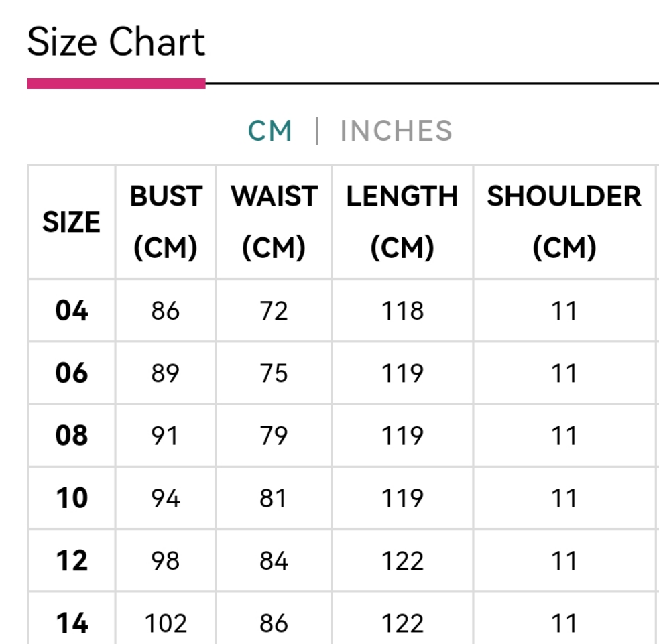Select the size 14 row label

tap(71, 623)
